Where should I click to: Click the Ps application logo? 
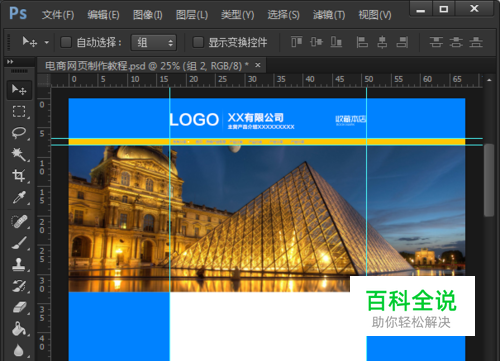[18, 14]
